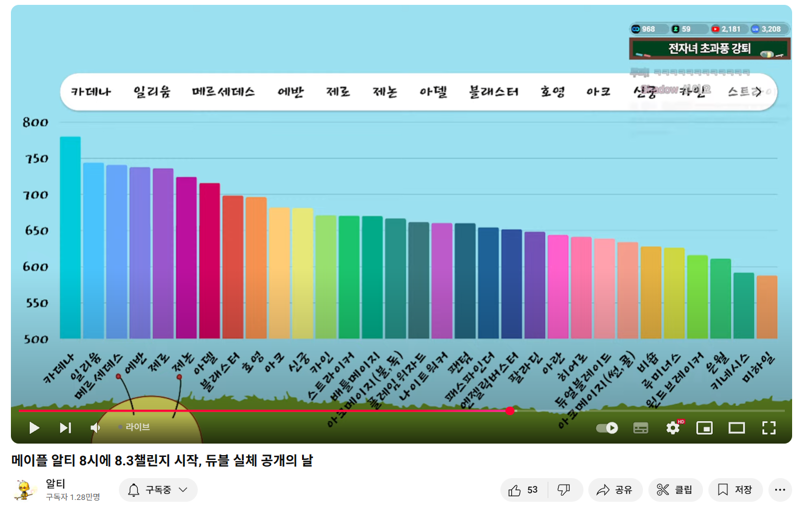Open more actions three-dot menu
800x506 pixels.
780,490
